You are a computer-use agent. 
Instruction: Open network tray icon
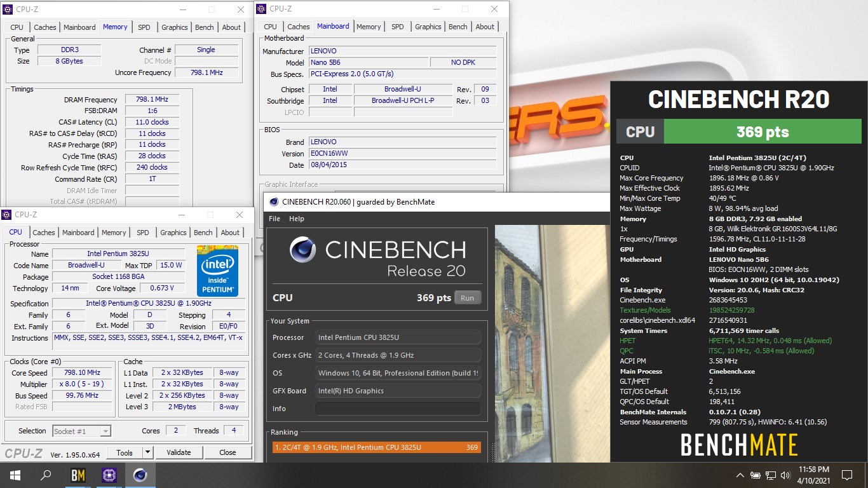point(771,475)
